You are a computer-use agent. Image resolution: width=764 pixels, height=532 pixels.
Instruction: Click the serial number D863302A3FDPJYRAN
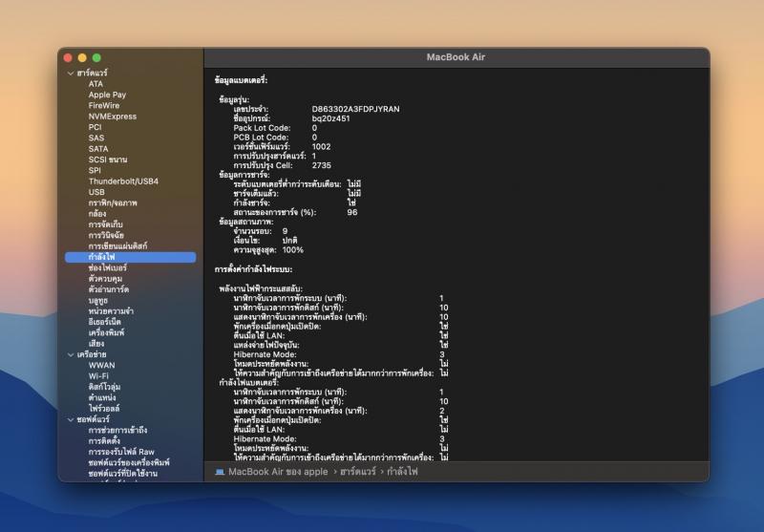coord(355,109)
